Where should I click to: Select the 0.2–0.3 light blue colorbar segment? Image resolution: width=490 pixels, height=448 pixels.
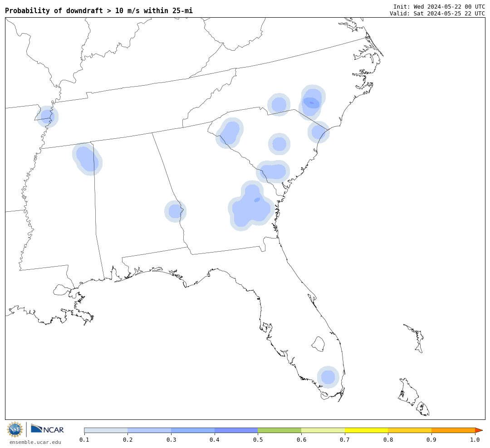[149, 430]
